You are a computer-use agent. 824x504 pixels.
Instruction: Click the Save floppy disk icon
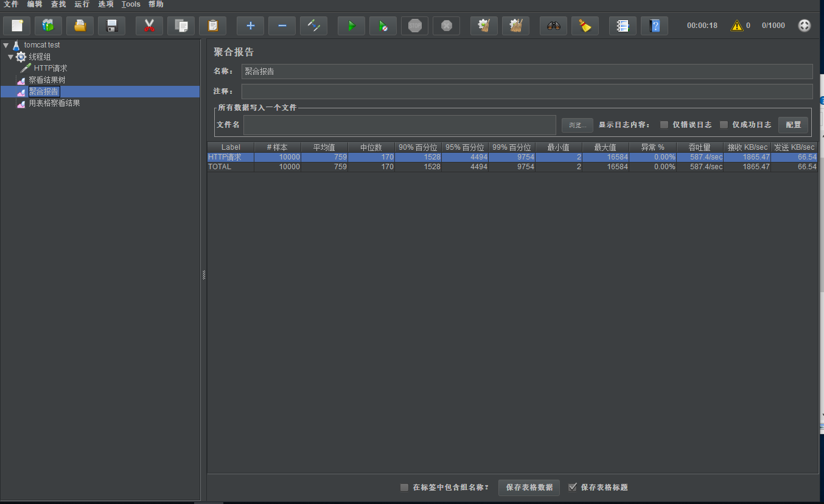111,26
